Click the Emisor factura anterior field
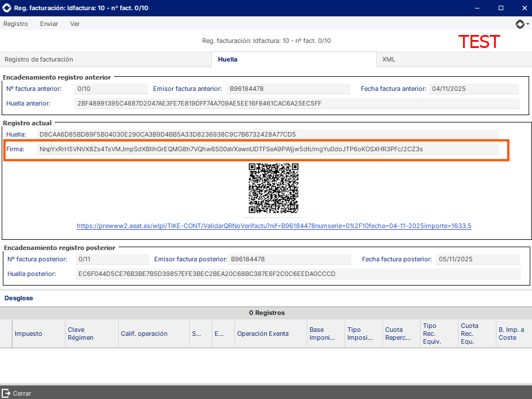The width and height of the screenshot is (532, 399). click(289, 89)
